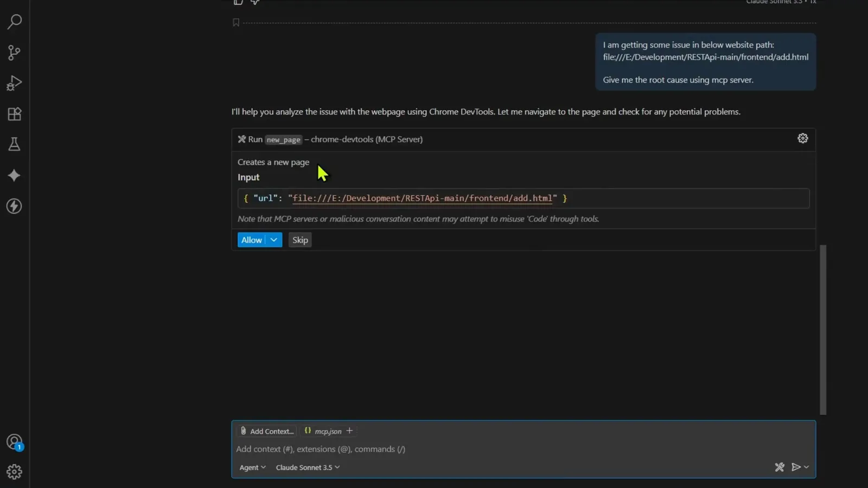Open the lightning bolt view in activity bar
Viewport: 868px width, 488px height.
[x=14, y=206]
